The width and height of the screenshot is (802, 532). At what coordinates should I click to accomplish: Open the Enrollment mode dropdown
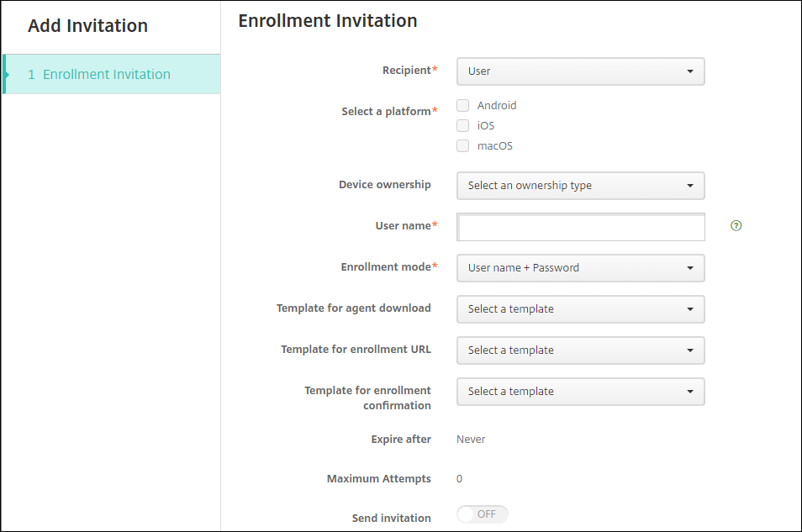pyautogui.click(x=580, y=268)
